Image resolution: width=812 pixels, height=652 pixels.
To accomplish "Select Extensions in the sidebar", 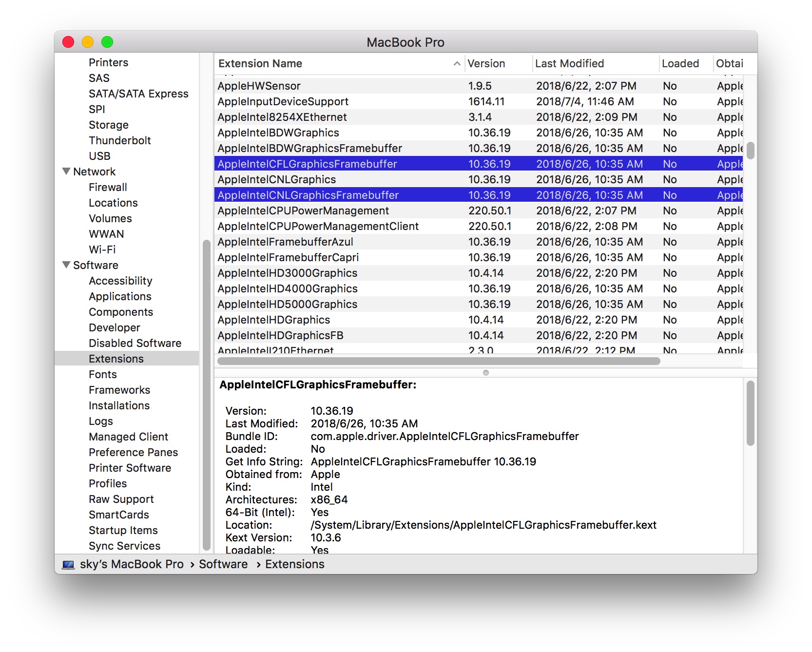I will click(x=127, y=359).
